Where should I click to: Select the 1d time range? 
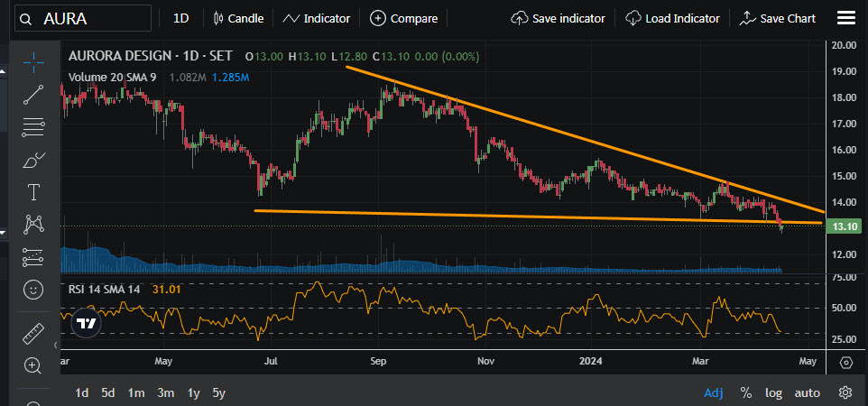tap(82, 392)
